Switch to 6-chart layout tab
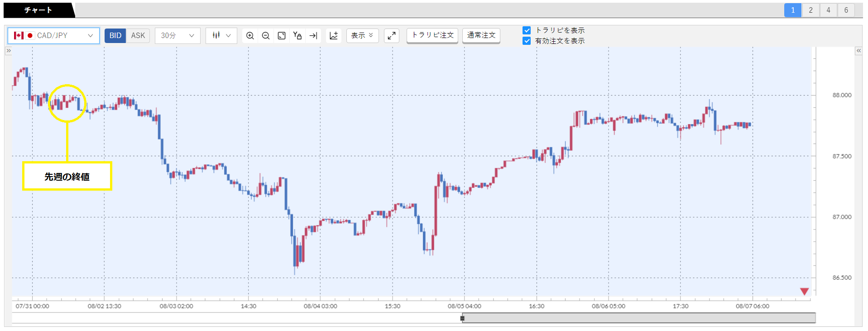This screenshot has height=331, width=868. point(846,10)
